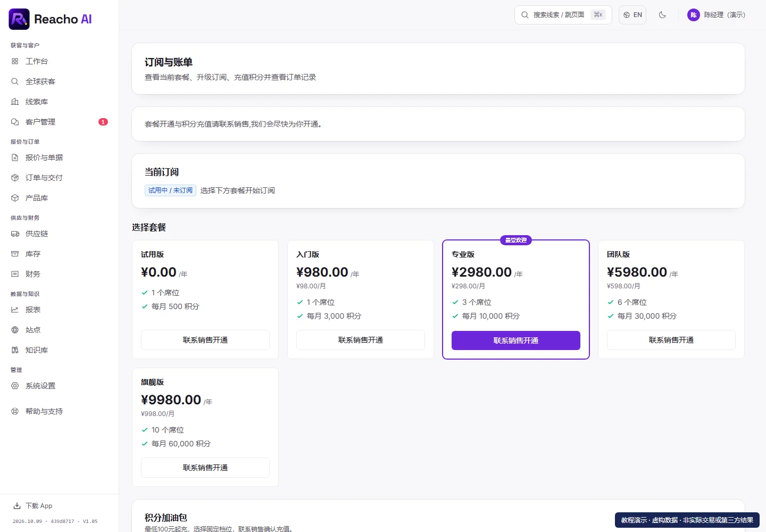Open 报表 chart icon
Viewport: 766px width, 532px height.
(15, 310)
